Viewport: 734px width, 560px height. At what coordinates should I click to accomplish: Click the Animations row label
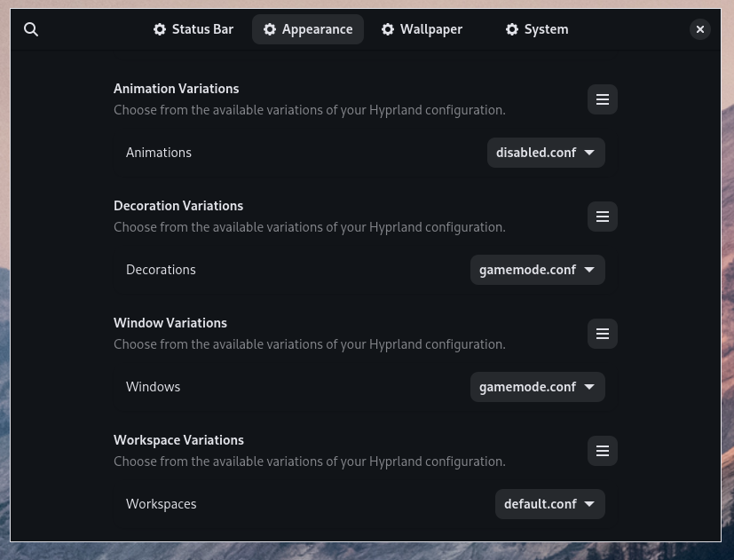(x=159, y=153)
